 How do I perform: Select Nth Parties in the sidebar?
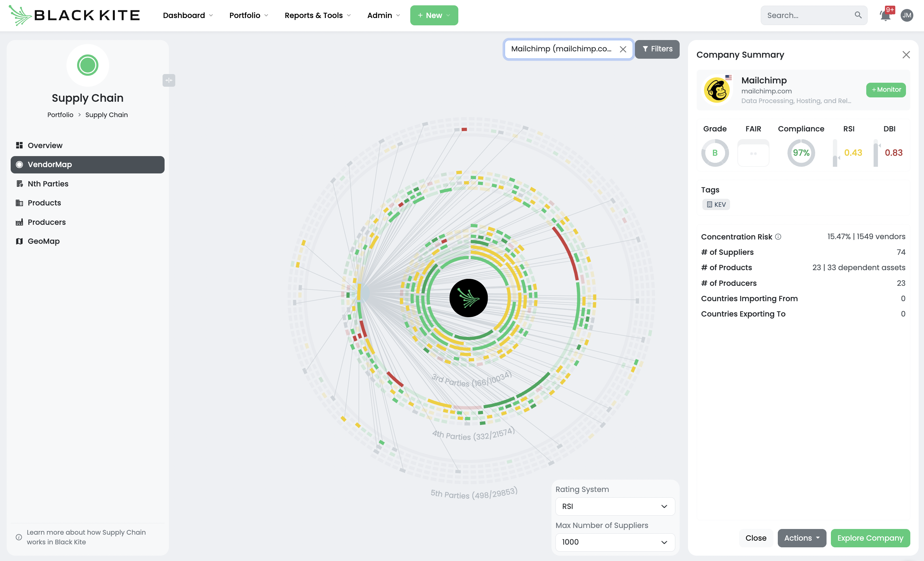[48, 184]
